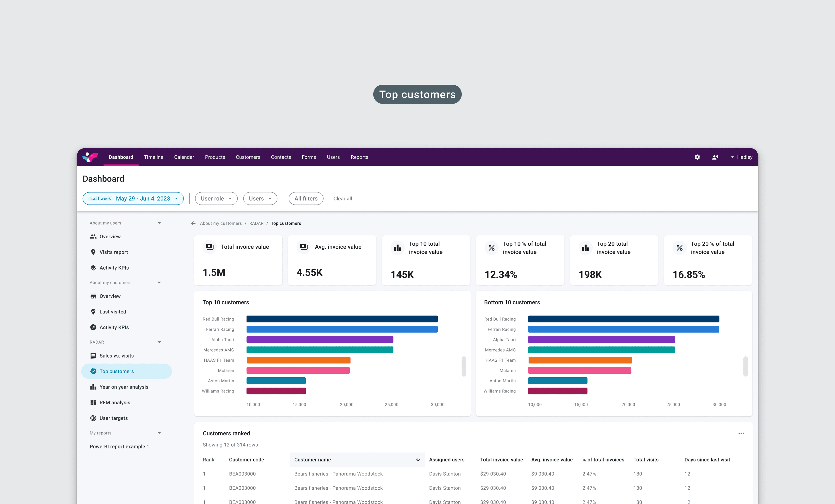Click Clear all filters
Image resolution: width=835 pixels, height=504 pixels.
[343, 199]
